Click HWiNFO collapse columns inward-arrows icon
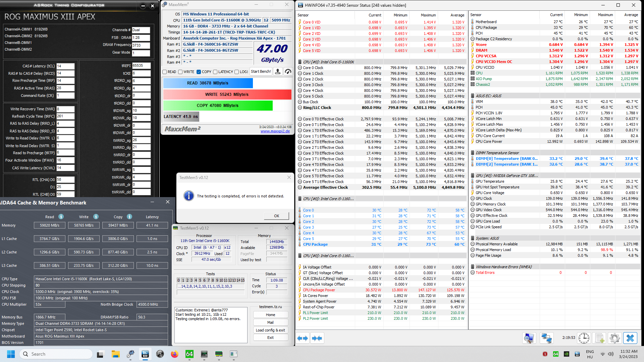The width and height of the screenshot is (644, 362). [317, 338]
